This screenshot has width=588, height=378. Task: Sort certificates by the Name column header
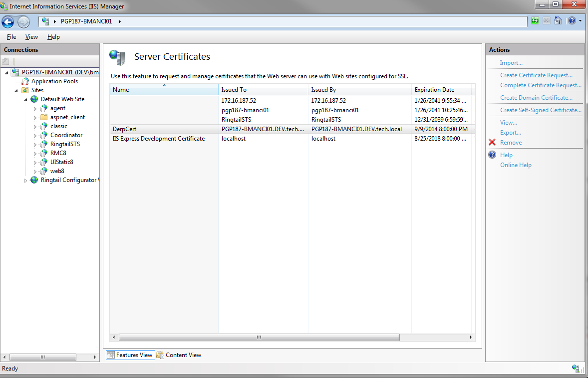point(164,90)
